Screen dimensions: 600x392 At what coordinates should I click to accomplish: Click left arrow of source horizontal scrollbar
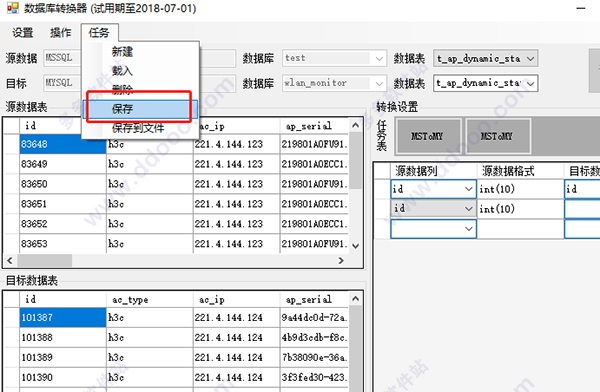[x=10, y=261]
